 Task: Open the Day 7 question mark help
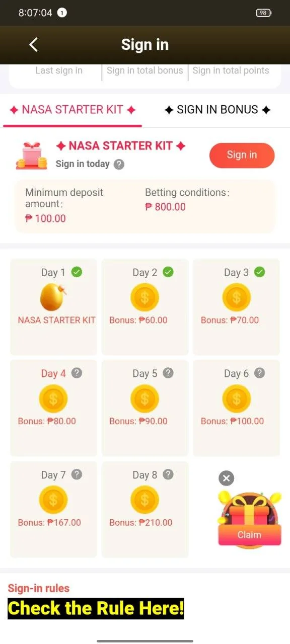click(77, 474)
